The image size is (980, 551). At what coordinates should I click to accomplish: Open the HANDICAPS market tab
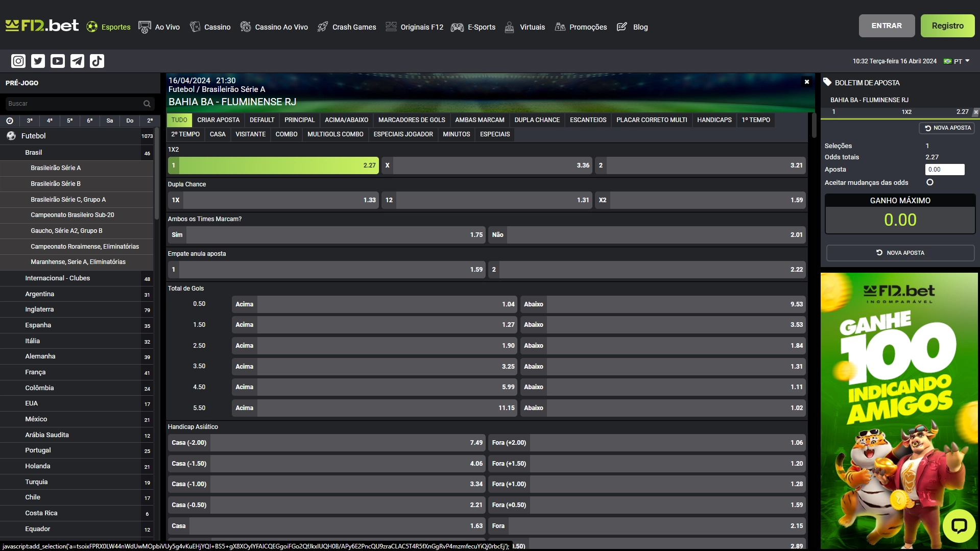(x=714, y=120)
